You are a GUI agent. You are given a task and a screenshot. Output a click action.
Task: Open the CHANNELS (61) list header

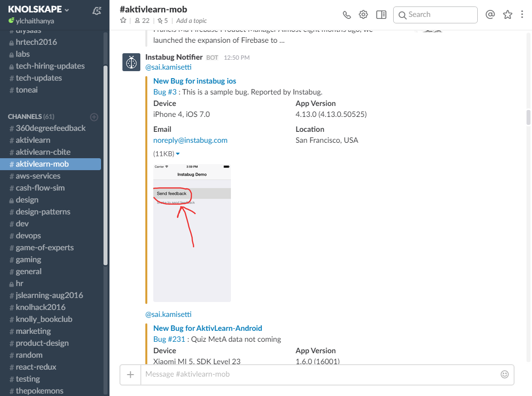[31, 116]
